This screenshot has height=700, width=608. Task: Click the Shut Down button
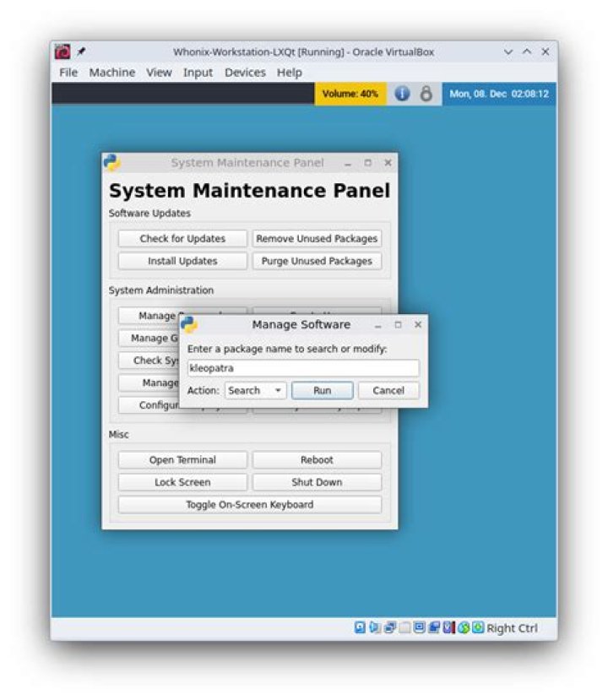[x=317, y=482]
